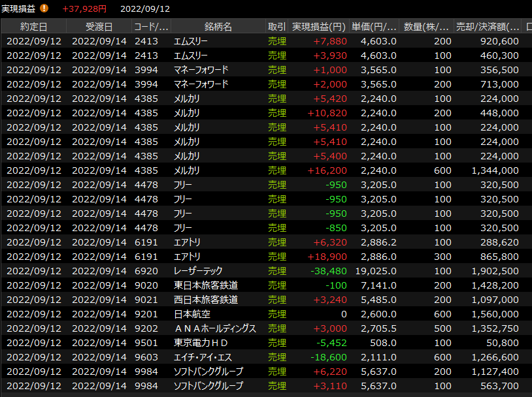Click the 単価(円) column header
The width and height of the screenshot is (532, 397).
pos(374,26)
